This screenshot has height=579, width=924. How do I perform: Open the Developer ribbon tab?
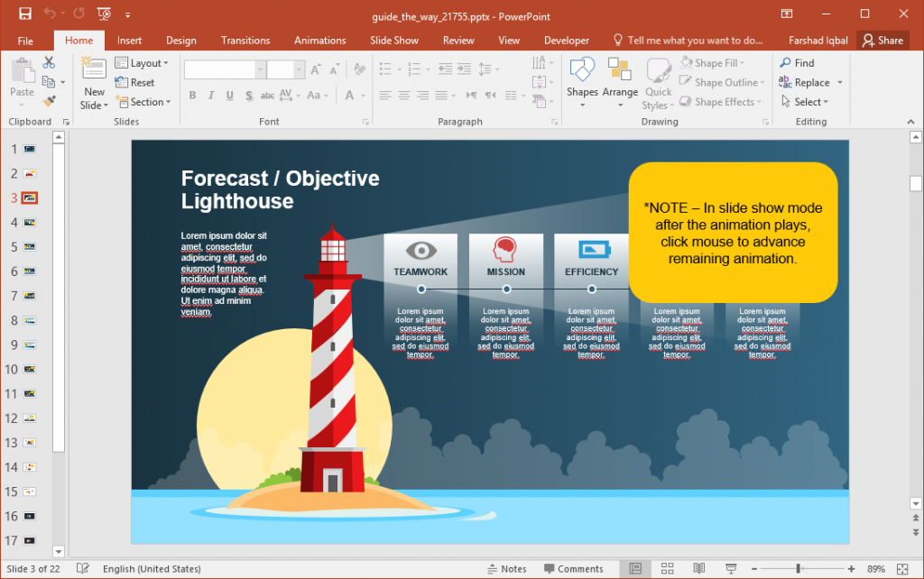click(566, 40)
